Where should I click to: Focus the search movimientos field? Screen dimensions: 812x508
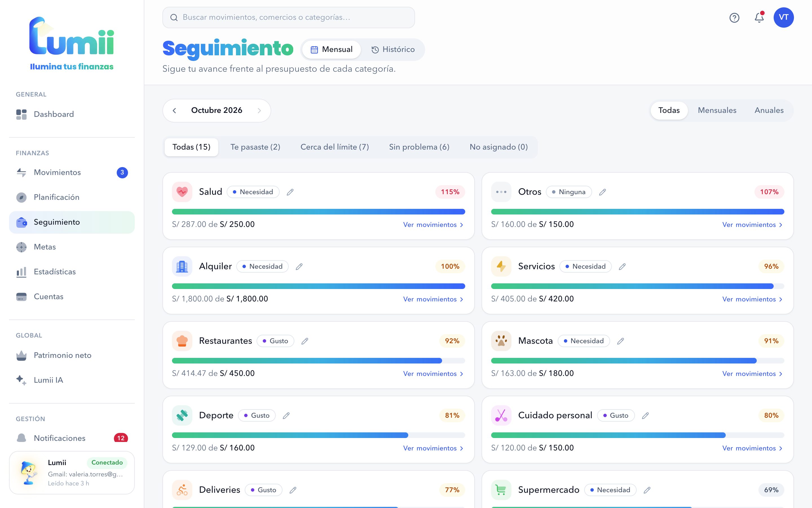coord(288,17)
